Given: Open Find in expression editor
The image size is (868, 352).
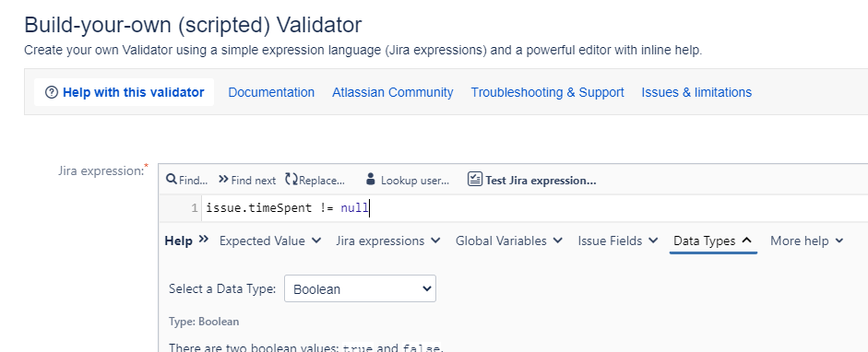Looking at the screenshot, I should point(187,180).
